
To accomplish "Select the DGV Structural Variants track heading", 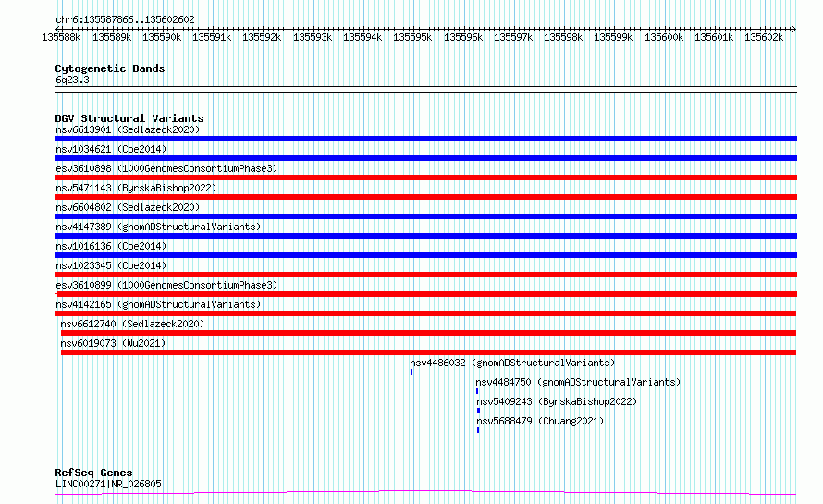I will [129, 118].
